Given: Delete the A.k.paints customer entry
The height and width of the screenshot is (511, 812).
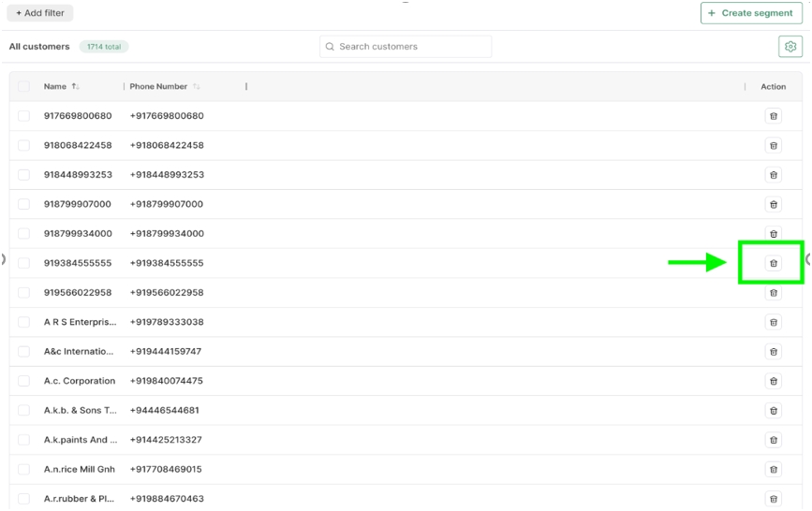Looking at the screenshot, I should click(773, 440).
